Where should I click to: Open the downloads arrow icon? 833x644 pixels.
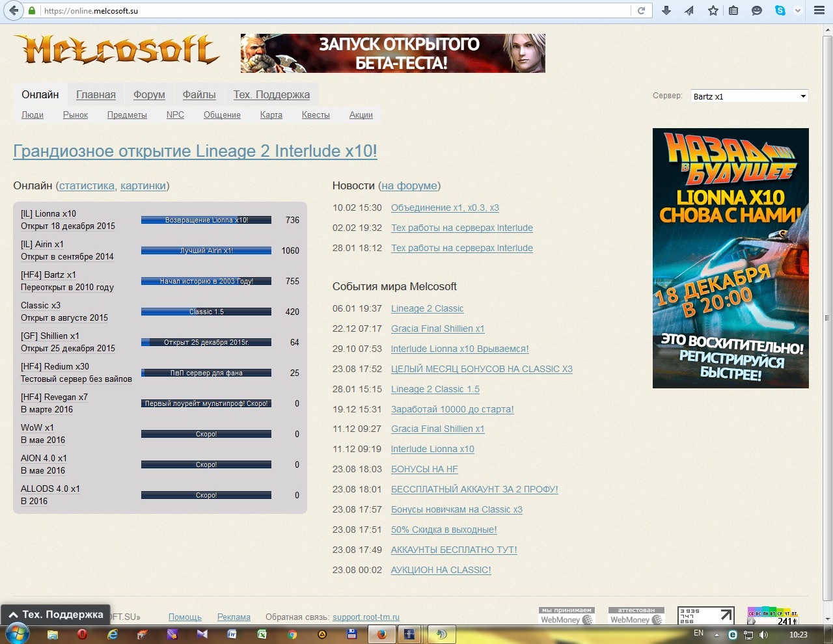(x=666, y=10)
